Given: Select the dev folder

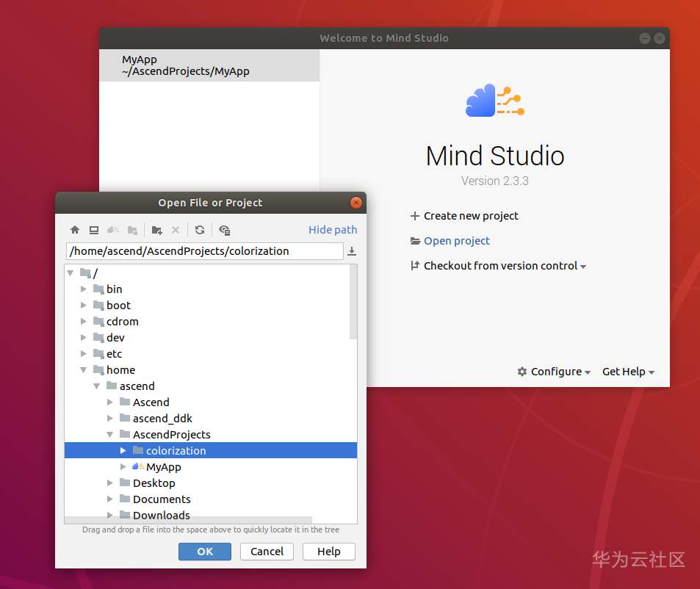Looking at the screenshot, I should 211,337.
